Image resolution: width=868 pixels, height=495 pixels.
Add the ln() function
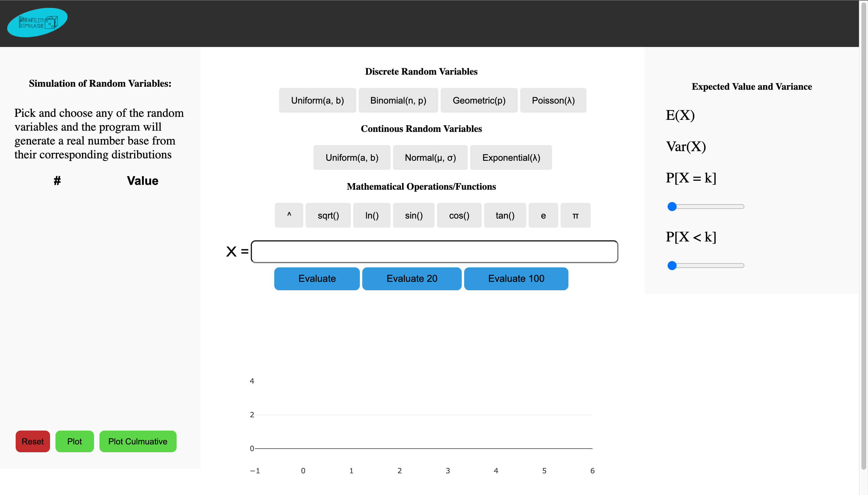click(x=372, y=215)
